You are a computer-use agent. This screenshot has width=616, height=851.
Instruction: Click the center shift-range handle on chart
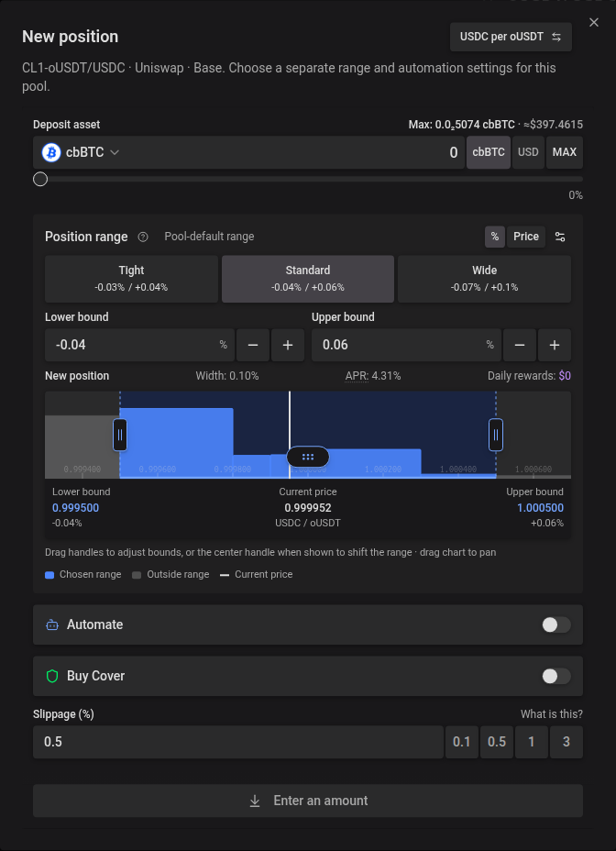click(308, 457)
